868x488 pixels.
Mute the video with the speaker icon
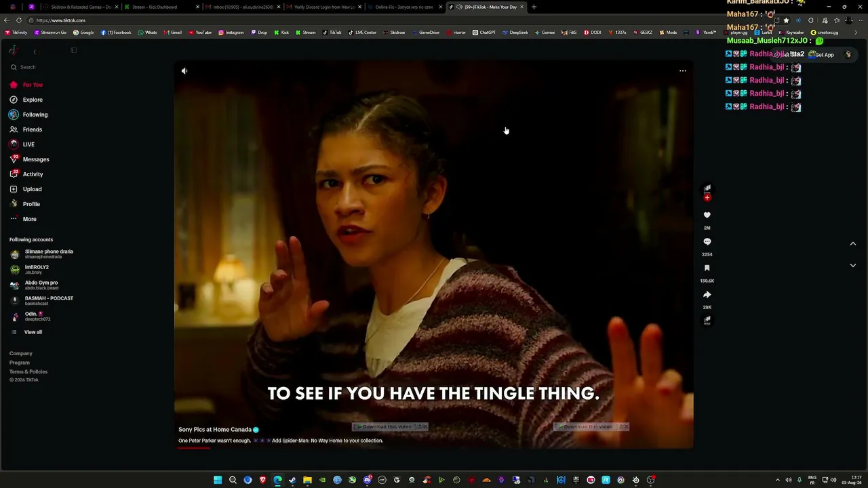(184, 70)
